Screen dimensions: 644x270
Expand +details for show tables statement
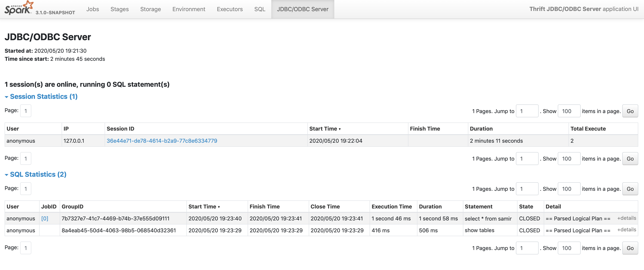(x=626, y=230)
